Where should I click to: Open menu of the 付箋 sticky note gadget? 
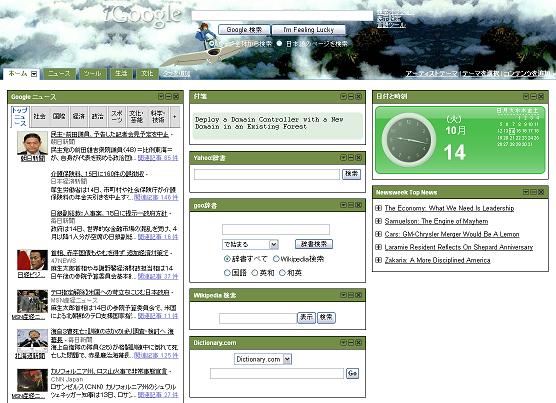343,96
